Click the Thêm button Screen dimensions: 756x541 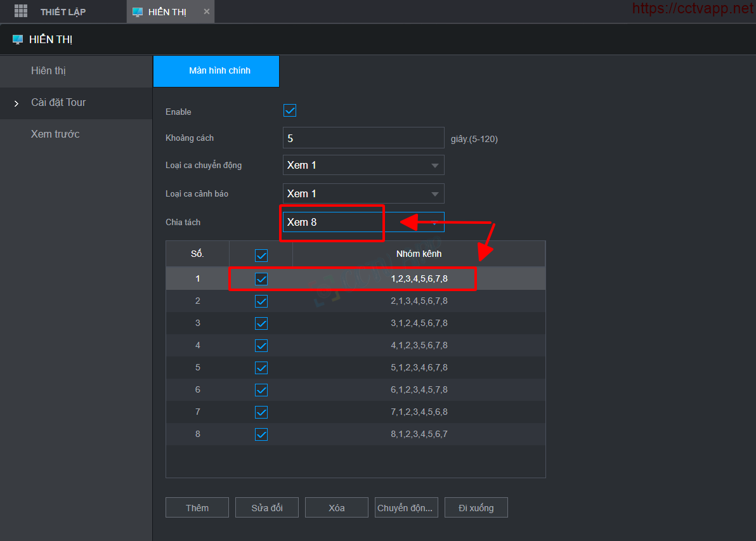[197, 508]
